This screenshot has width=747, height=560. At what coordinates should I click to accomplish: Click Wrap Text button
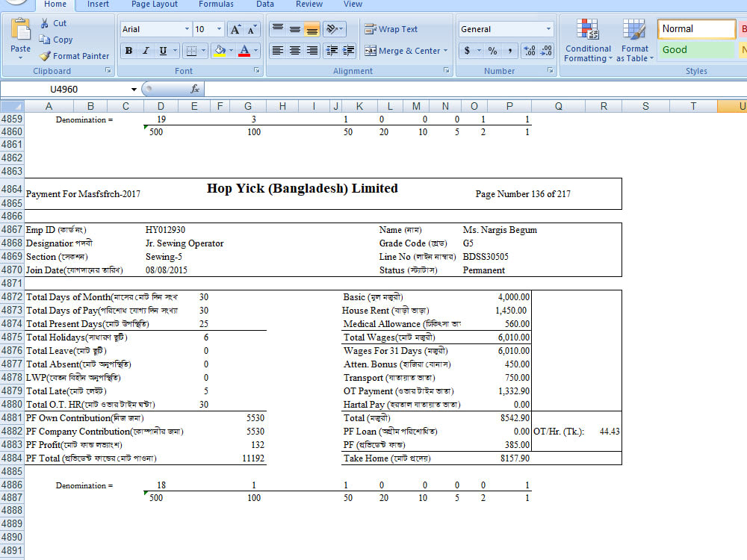click(391, 30)
